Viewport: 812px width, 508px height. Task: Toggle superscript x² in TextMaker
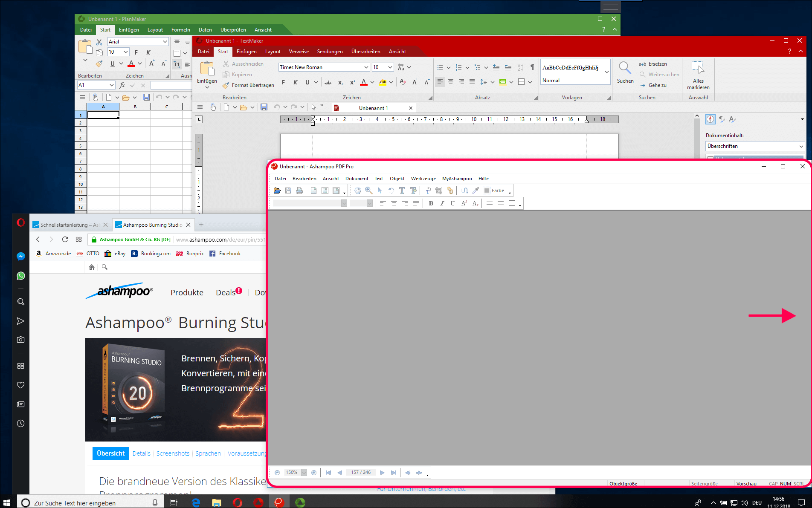[352, 82]
